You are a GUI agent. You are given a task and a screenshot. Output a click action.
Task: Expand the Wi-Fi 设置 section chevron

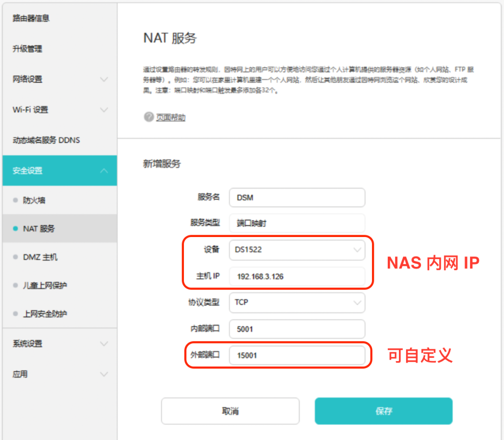(x=104, y=110)
